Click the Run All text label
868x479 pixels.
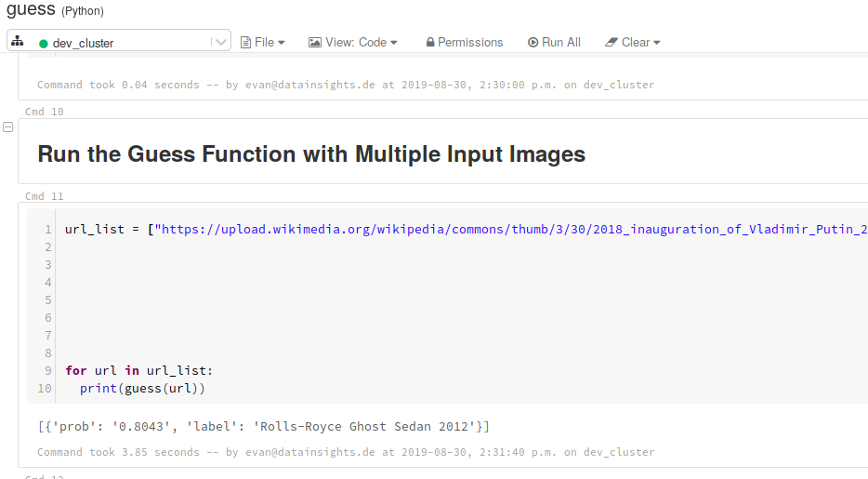[561, 43]
